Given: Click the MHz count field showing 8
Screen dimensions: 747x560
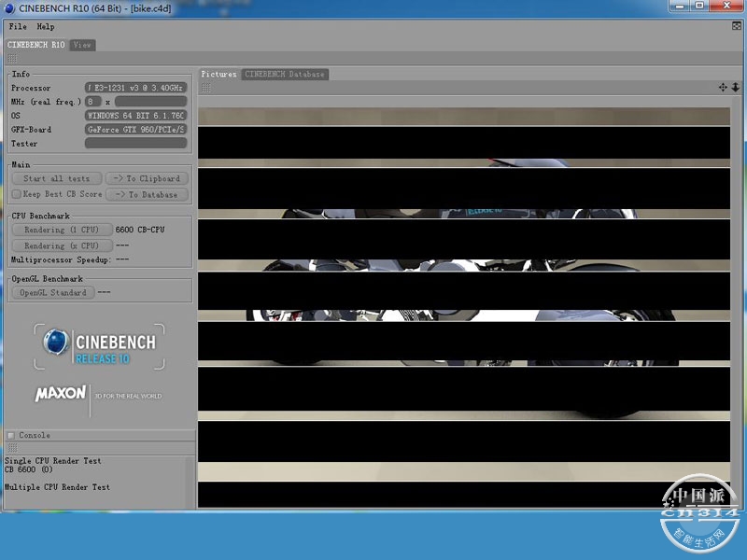Looking at the screenshot, I should pyautogui.click(x=92, y=102).
